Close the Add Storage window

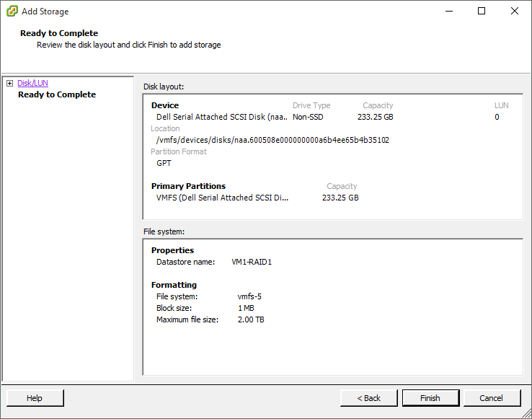click(x=514, y=12)
